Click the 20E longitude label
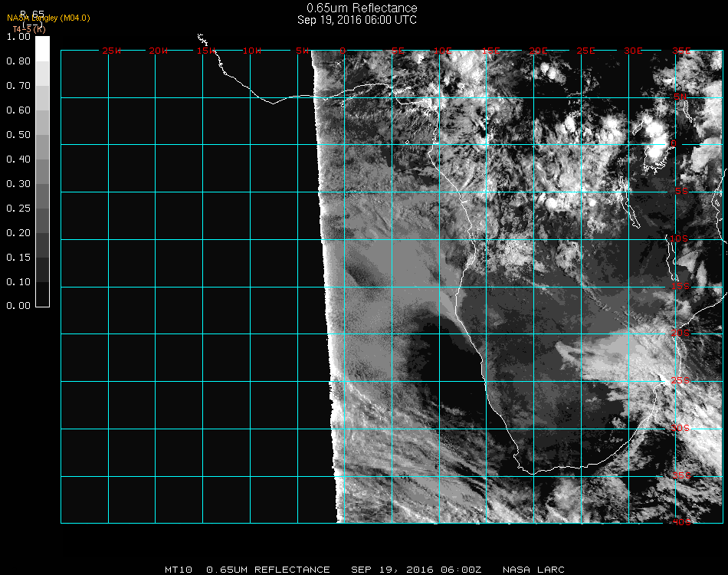This screenshot has height=575, width=728. point(538,51)
